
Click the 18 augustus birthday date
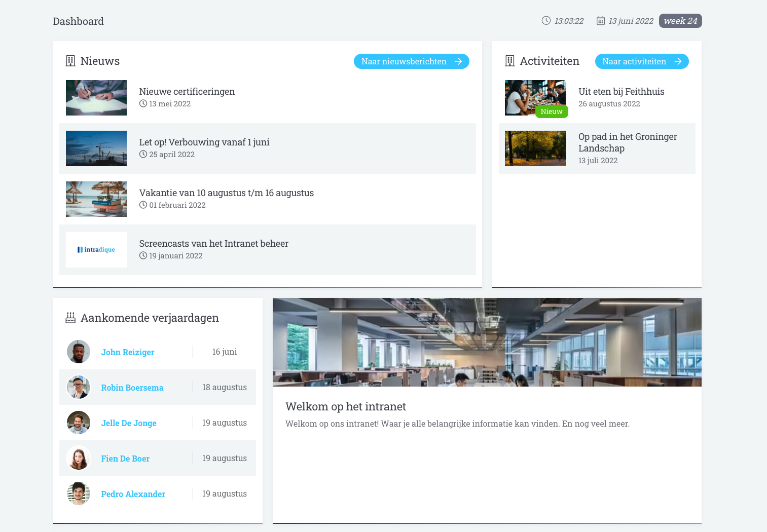coord(225,387)
